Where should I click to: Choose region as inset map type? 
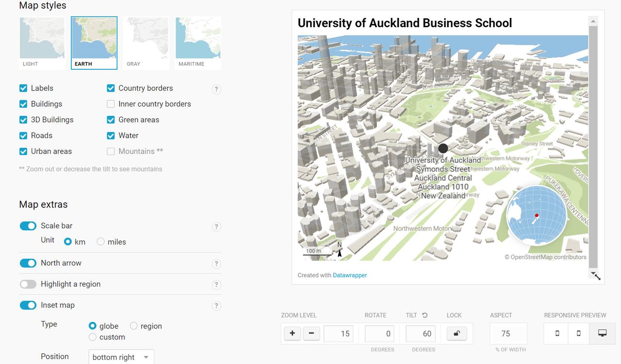(x=133, y=326)
